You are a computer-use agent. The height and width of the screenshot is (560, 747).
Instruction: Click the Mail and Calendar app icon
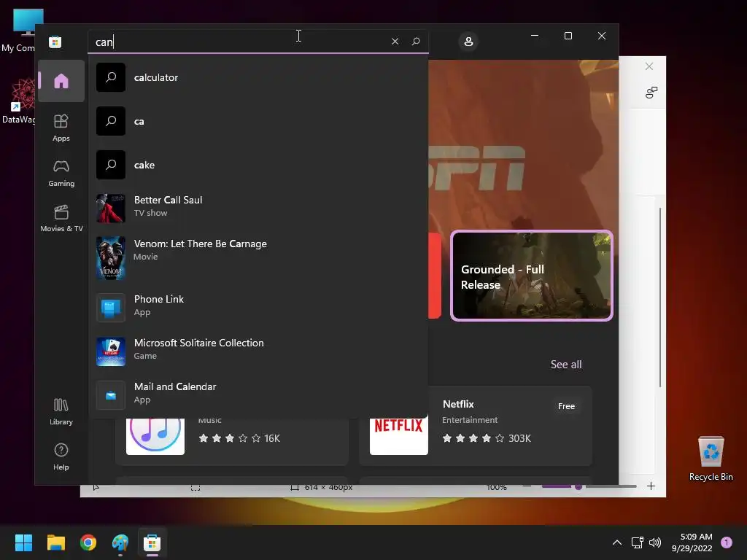coord(111,395)
